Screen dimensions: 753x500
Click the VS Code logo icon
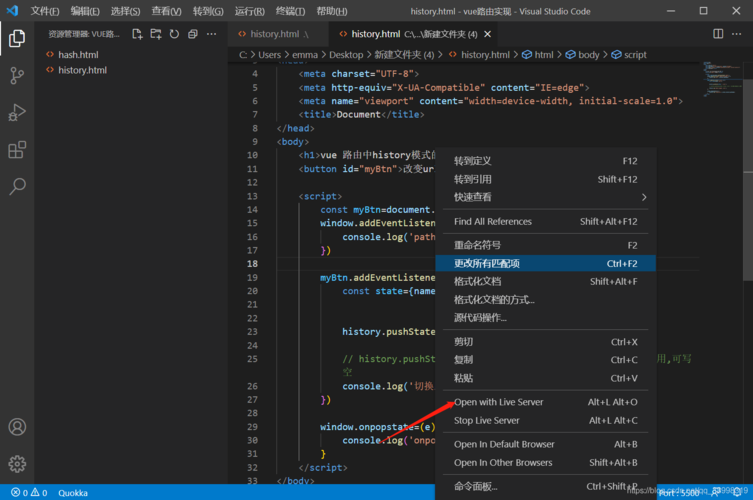(12, 11)
